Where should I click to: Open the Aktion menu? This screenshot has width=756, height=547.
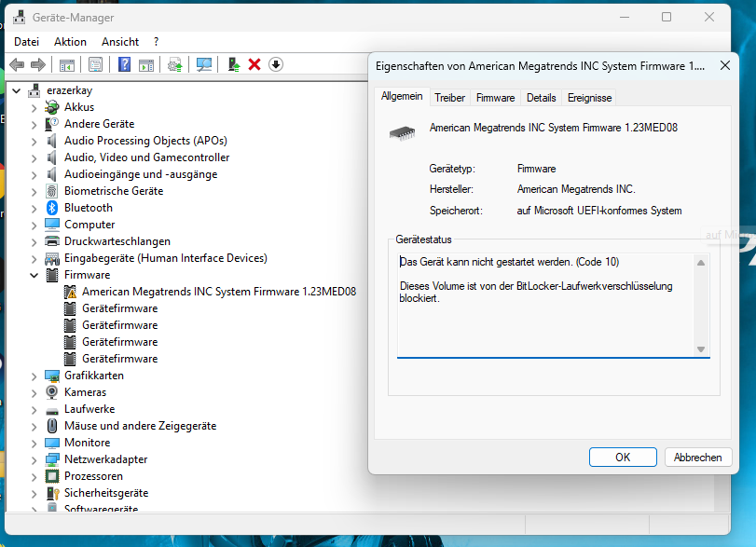pos(70,42)
